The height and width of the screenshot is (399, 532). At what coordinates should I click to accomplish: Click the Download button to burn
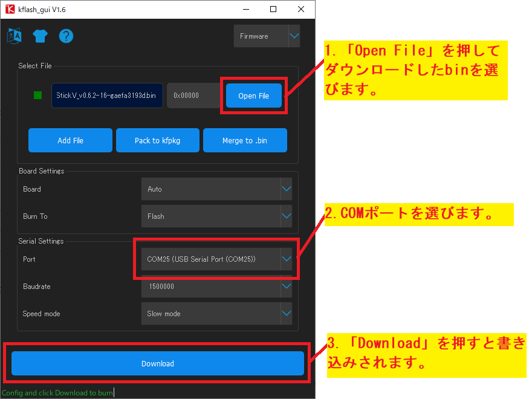[157, 363]
